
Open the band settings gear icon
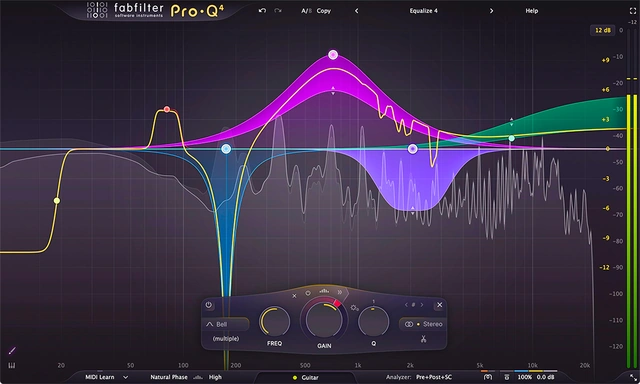[x=354, y=307]
